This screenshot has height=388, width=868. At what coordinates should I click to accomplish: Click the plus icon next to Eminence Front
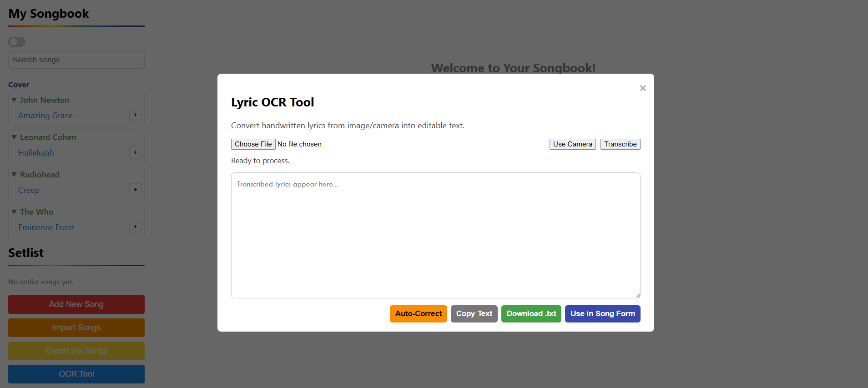click(x=135, y=227)
